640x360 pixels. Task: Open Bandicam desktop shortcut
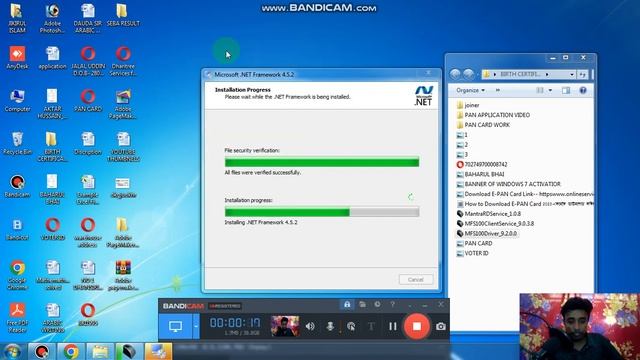click(17, 186)
